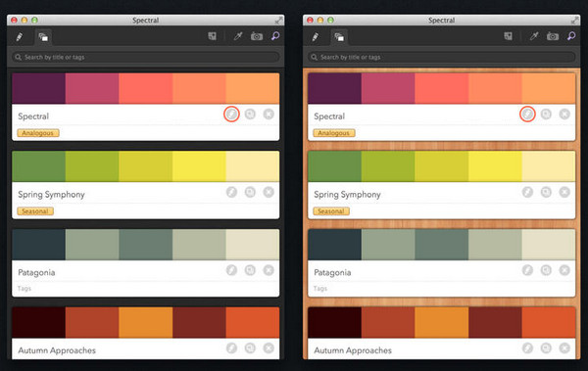The height and width of the screenshot is (371, 588).
Task: Delete the Spectral palette in wood-theme window
Action: pyautogui.click(x=564, y=114)
